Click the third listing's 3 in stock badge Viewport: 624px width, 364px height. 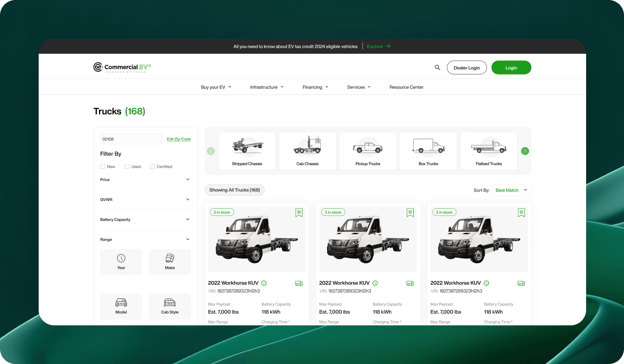[x=444, y=212]
